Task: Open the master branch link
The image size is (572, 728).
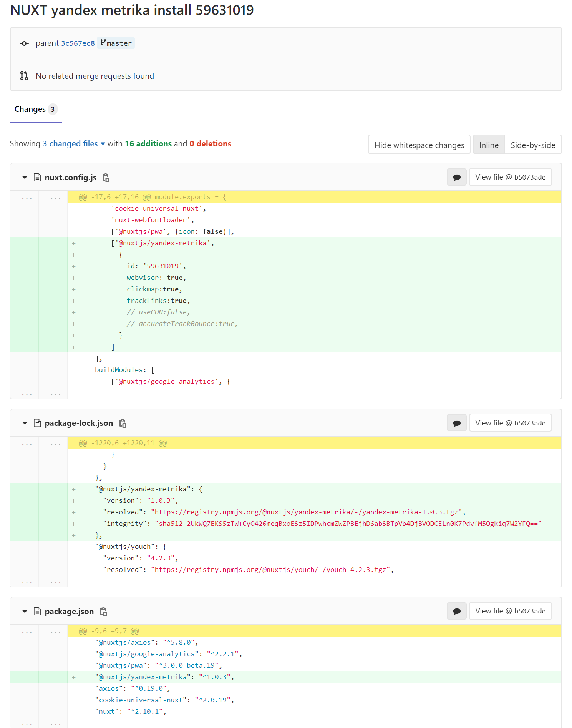Action: [x=116, y=43]
